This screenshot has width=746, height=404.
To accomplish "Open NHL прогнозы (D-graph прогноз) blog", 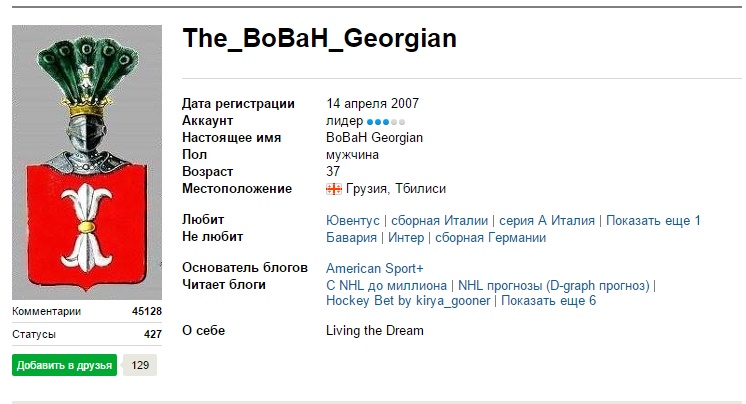I will (554, 285).
